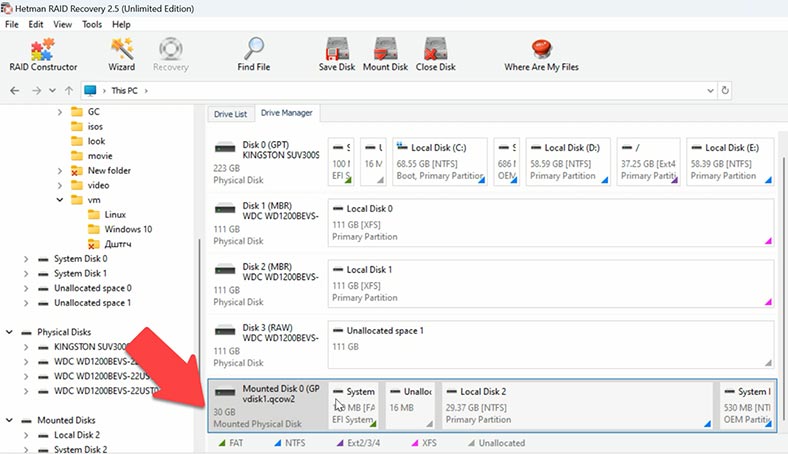Viewport: 788px width, 454px height.
Task: Expand Unallocated space 1 node
Action: point(26,303)
